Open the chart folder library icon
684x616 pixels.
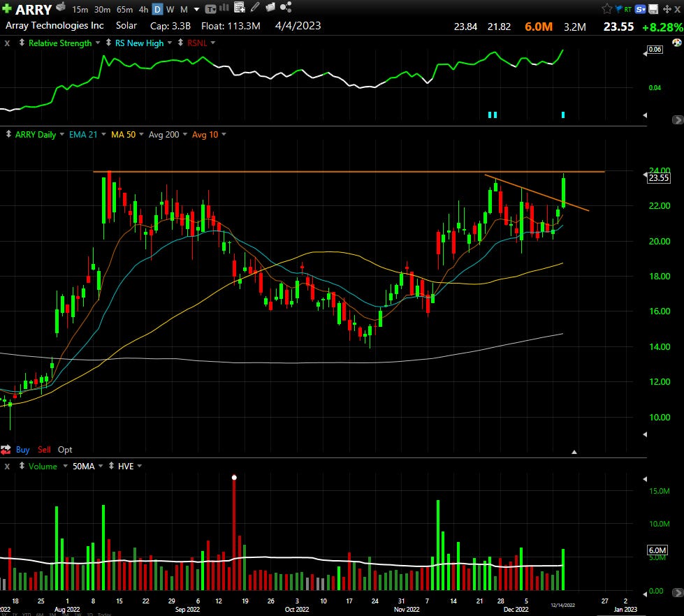270,7
